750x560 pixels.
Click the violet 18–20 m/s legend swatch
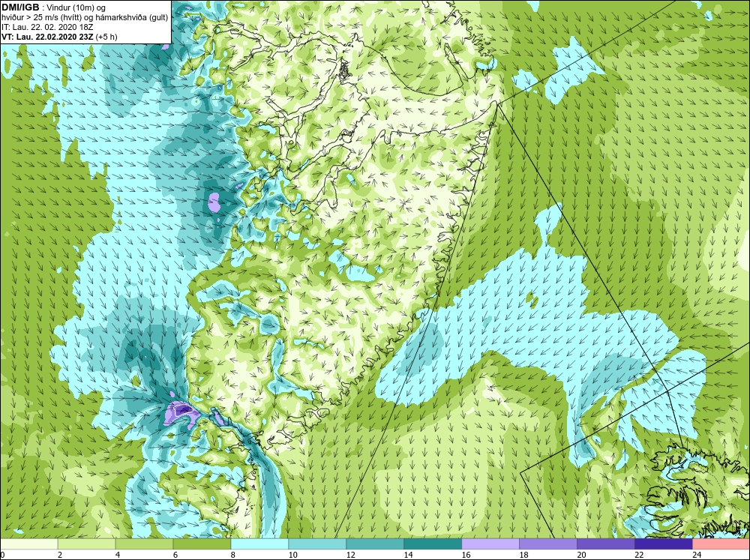pyautogui.click(x=548, y=544)
